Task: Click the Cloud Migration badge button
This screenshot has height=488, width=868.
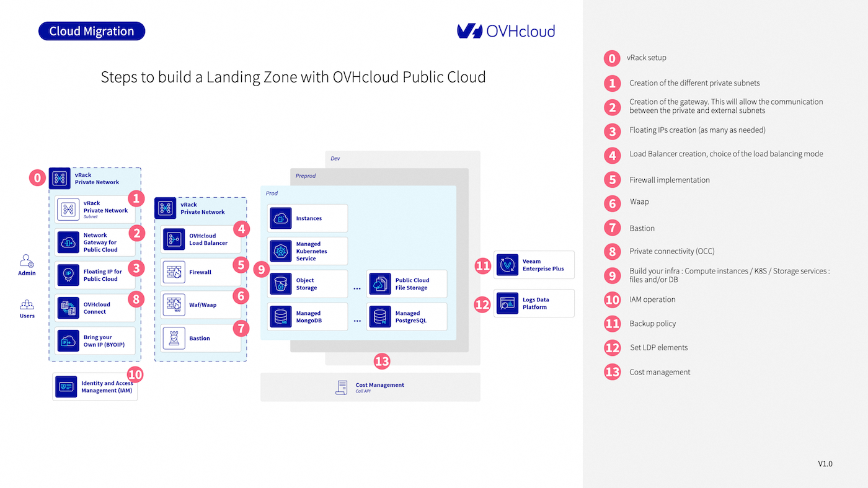Action: (92, 31)
